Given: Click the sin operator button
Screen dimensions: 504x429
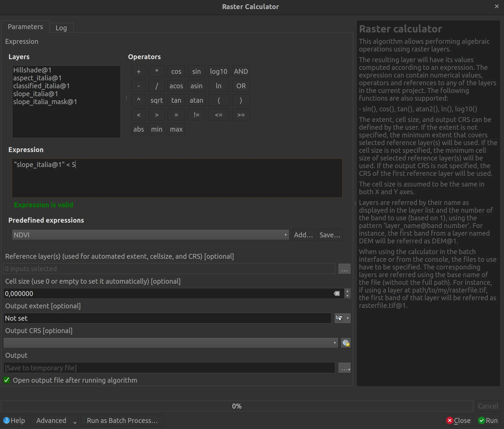Looking at the screenshot, I should coord(196,71).
